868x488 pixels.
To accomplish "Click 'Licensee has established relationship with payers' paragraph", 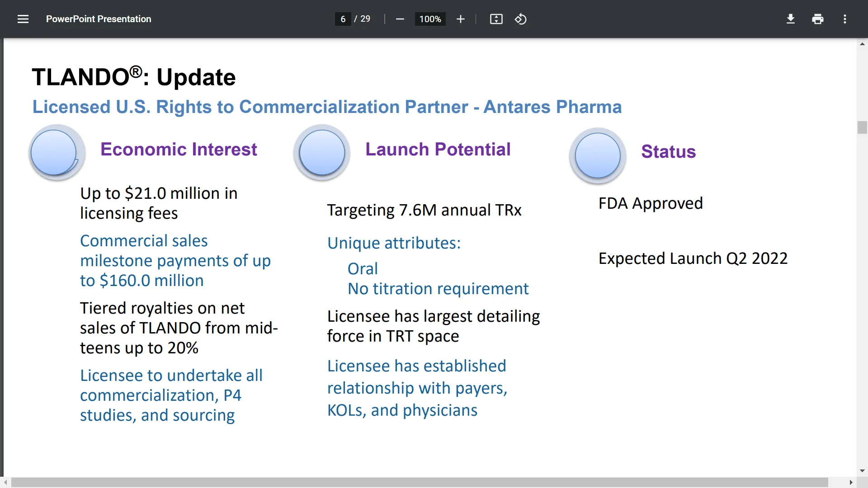I will click(417, 388).
